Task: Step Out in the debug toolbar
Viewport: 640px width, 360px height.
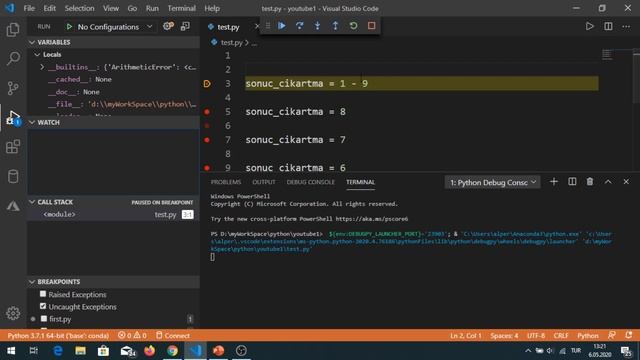Action: [x=335, y=26]
